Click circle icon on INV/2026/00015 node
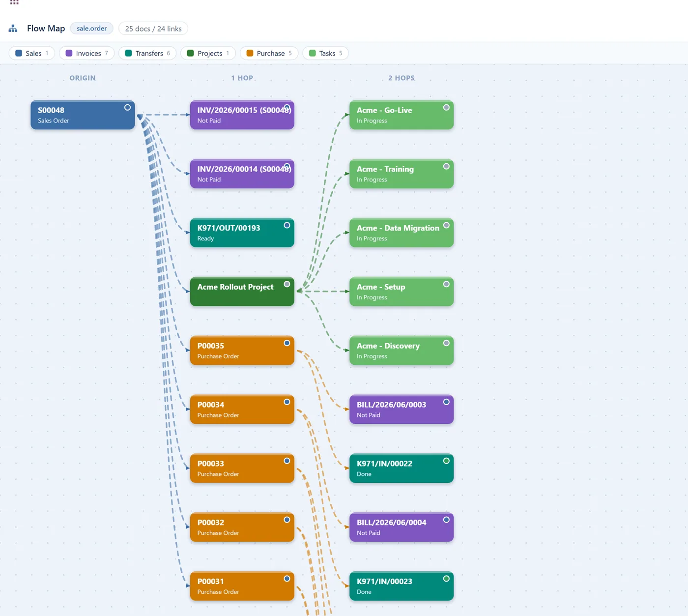The height and width of the screenshot is (616, 688). tap(287, 107)
